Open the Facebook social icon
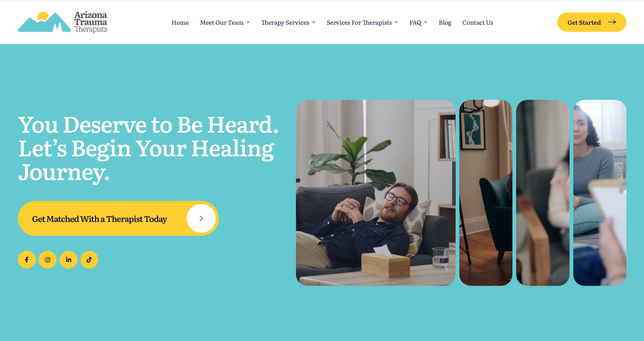644x341 pixels. (x=27, y=260)
